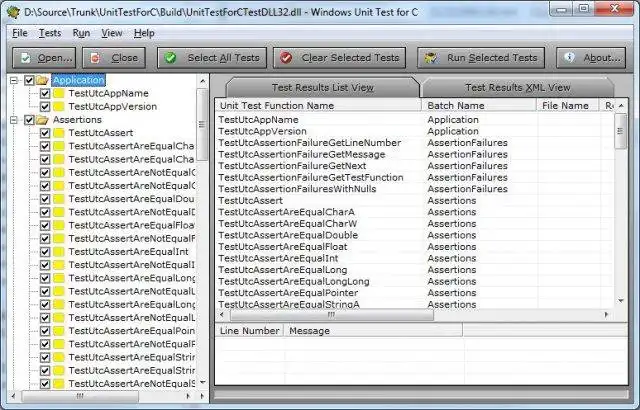Viewport: 640px width, 410px height.
Task: Open the File menu
Action: [20, 33]
